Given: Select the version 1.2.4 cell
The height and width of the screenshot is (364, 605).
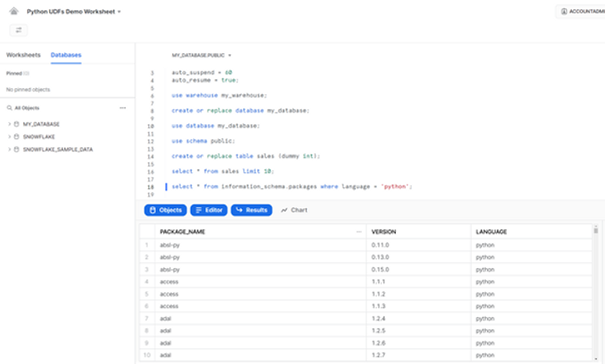Looking at the screenshot, I should pos(418,318).
